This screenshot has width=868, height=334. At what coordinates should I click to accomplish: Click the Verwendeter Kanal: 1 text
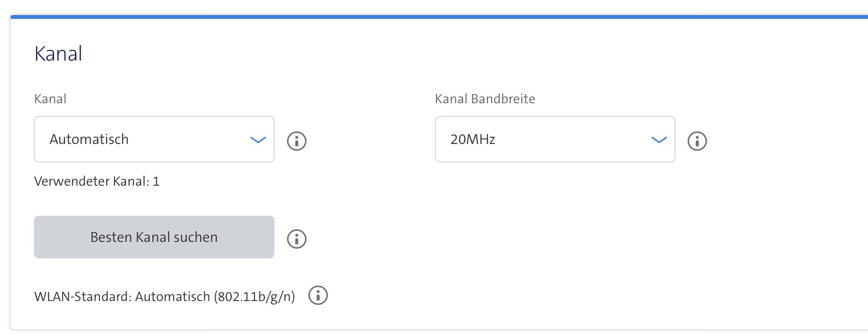tap(97, 182)
